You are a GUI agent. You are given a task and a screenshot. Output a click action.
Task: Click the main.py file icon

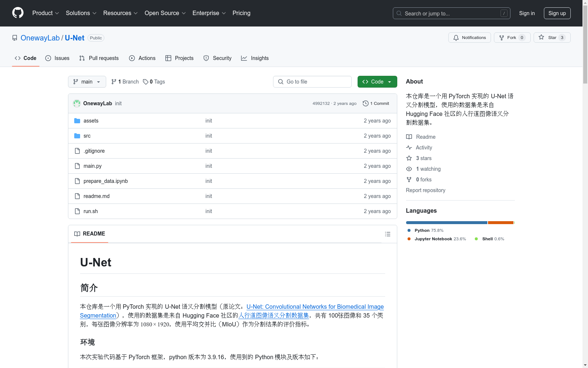tap(77, 166)
